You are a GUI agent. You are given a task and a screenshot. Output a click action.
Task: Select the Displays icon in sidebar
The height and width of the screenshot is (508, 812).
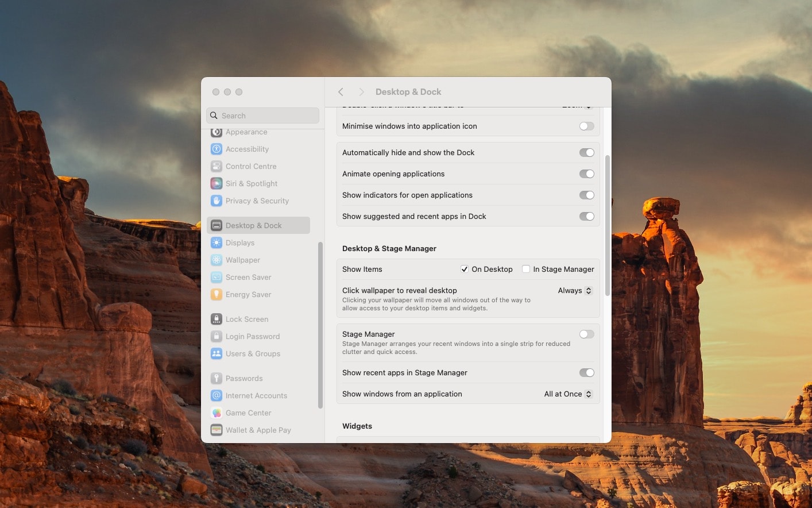216,243
